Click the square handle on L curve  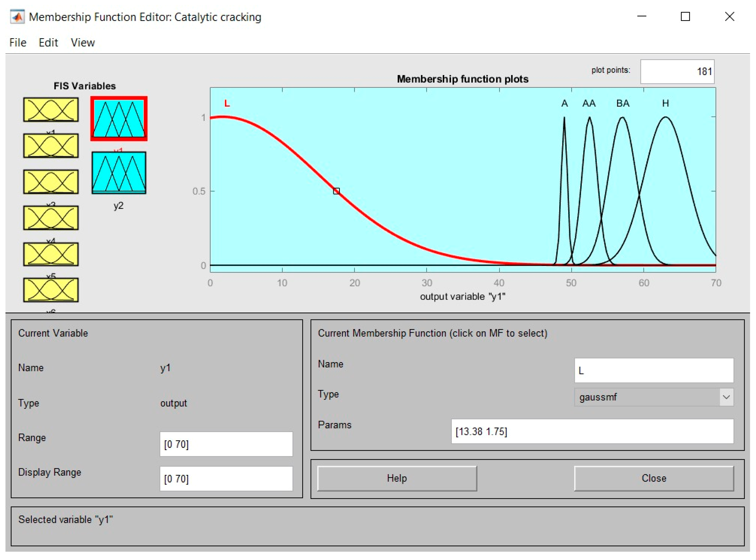[x=336, y=191]
